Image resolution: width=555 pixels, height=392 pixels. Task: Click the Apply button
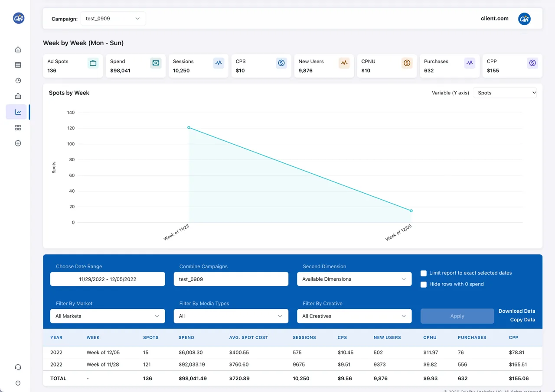pos(457,316)
